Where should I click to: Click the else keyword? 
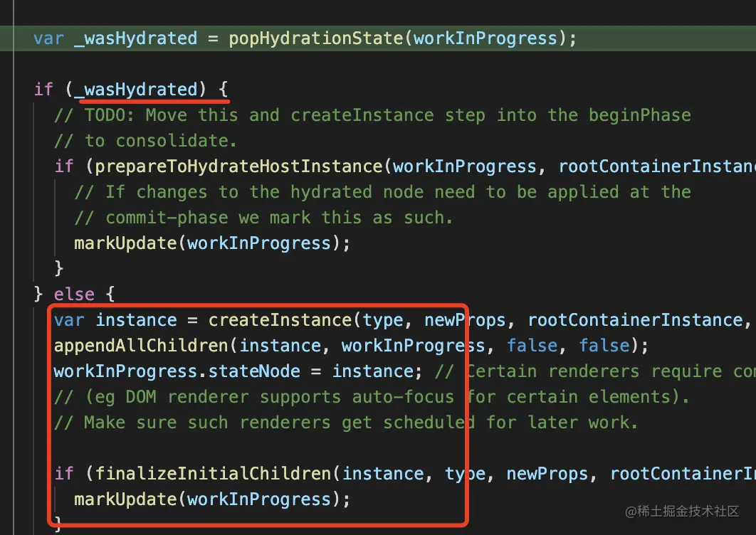tap(74, 294)
